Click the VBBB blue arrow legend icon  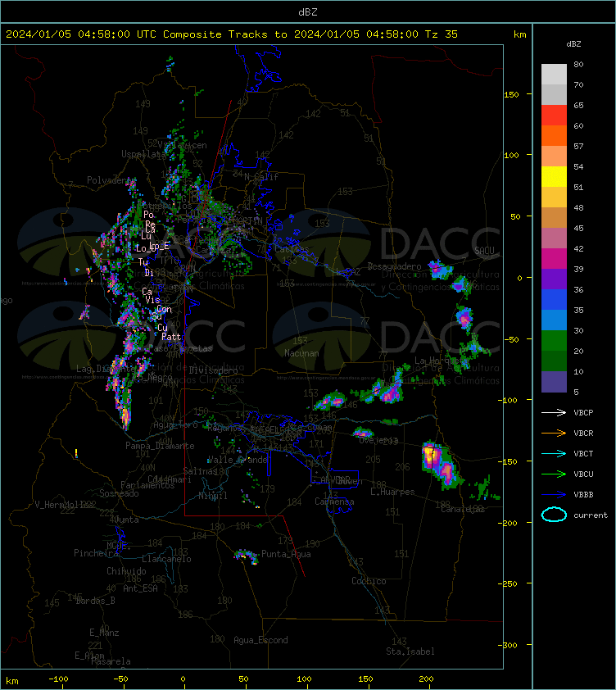click(x=554, y=495)
